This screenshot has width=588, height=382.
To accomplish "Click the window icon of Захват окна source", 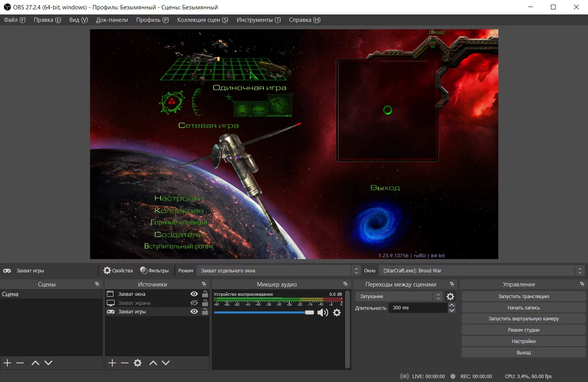I will tap(110, 294).
